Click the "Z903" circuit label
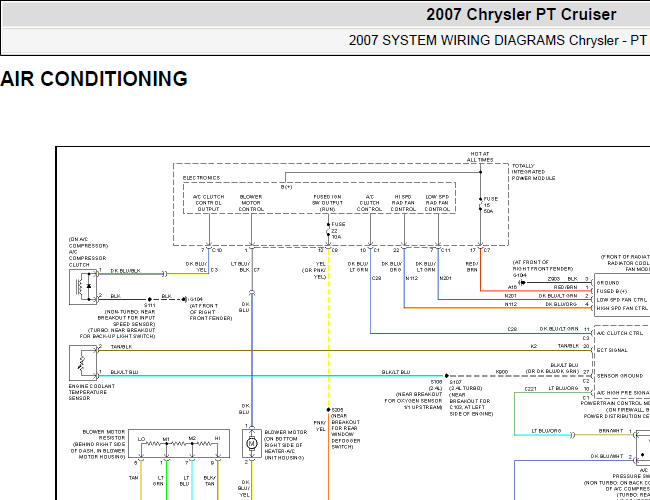This screenshot has width=650, height=500. click(x=553, y=279)
